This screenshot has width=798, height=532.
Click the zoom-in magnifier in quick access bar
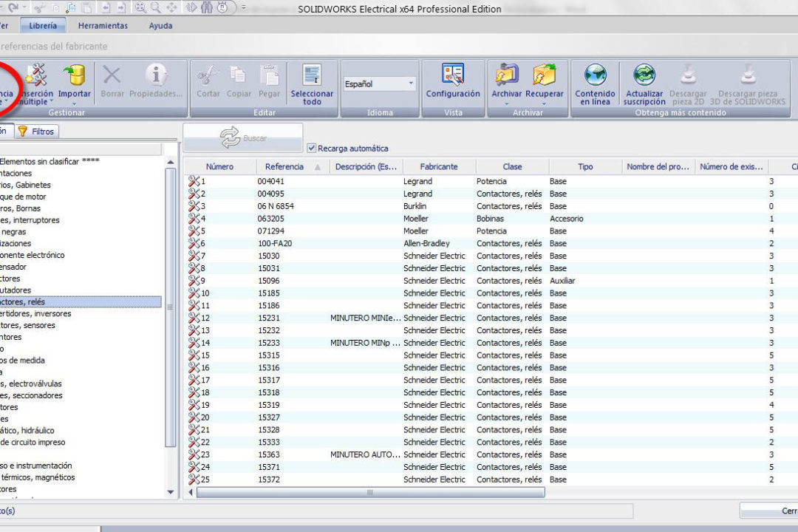coord(140,7)
